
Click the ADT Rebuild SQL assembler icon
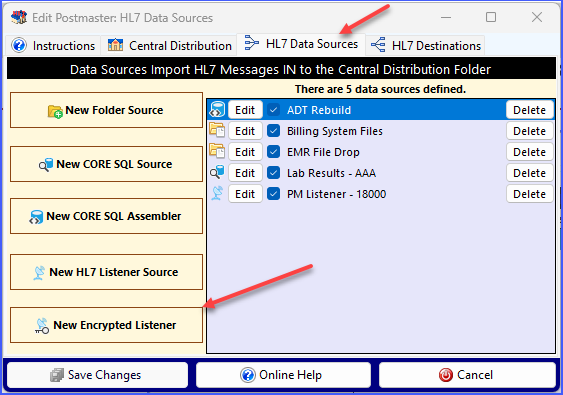[217, 110]
